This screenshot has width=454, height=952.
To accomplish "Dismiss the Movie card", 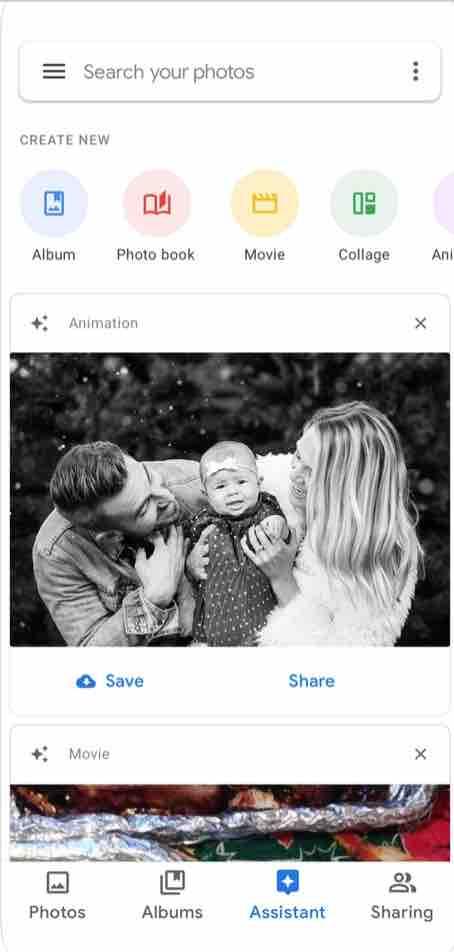I will coord(421,754).
